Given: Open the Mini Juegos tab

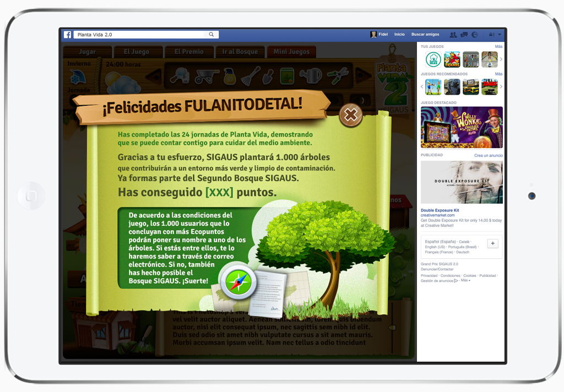Looking at the screenshot, I should click(x=291, y=52).
